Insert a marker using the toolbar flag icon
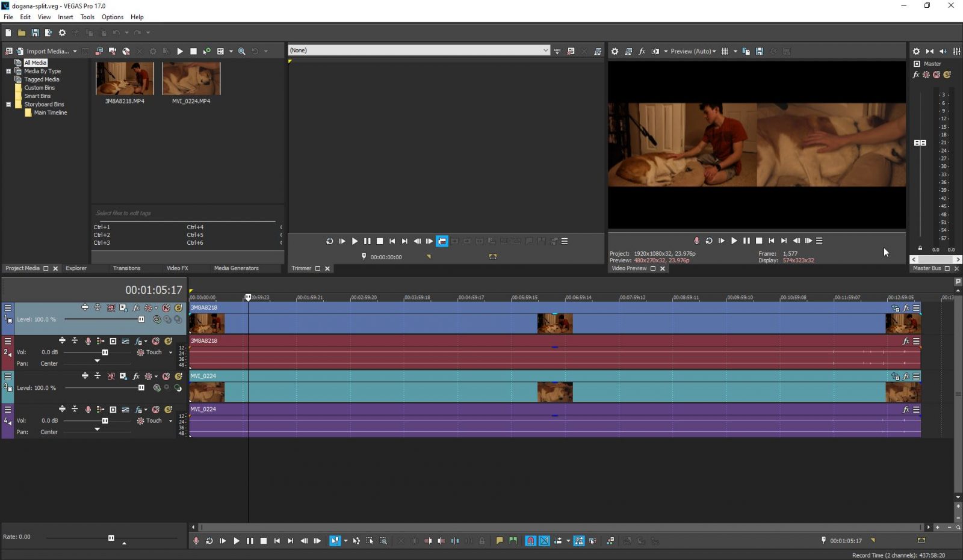The height and width of the screenshot is (560, 963). tap(500, 541)
